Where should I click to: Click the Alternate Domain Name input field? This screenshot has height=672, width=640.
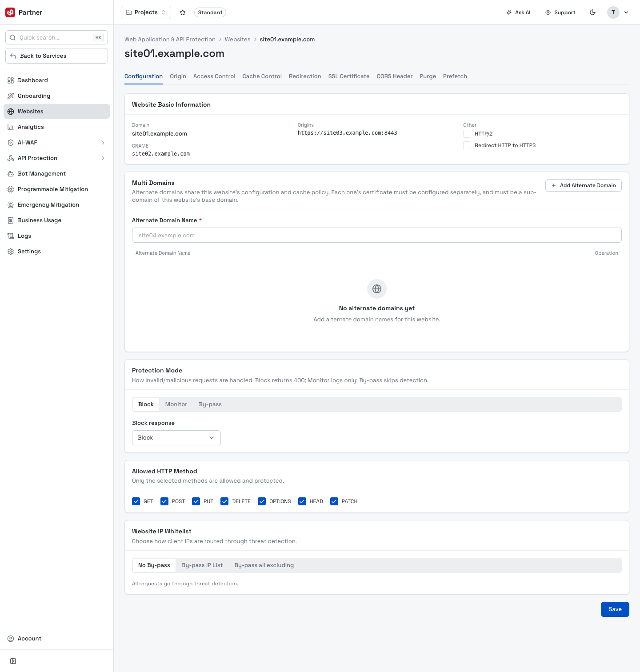point(377,235)
